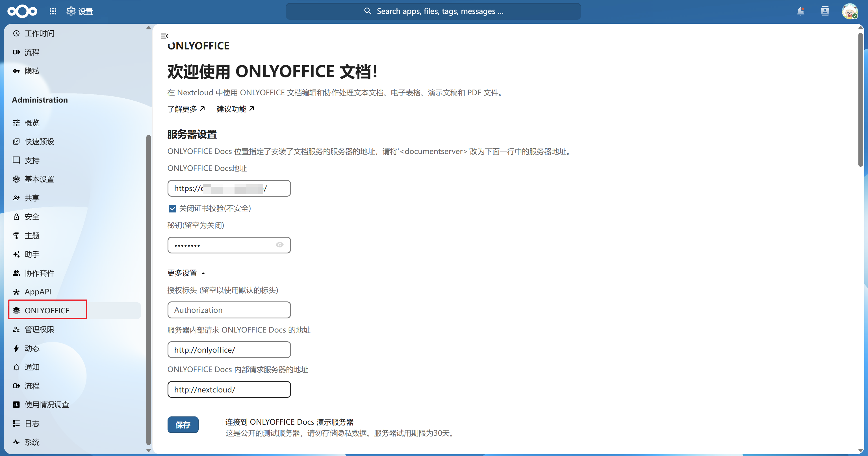The height and width of the screenshot is (456, 868).
Task: Reveal secret key with eye icon
Action: (280, 245)
